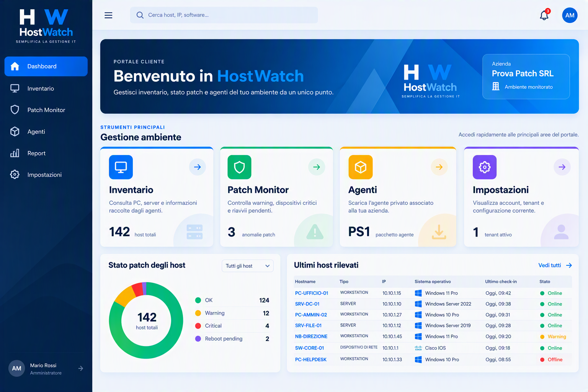
Task: Click the Prova Patch SRL company box
Action: click(526, 77)
